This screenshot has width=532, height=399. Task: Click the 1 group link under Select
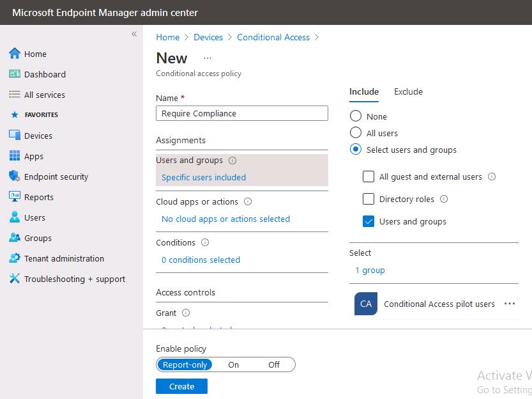tap(370, 270)
